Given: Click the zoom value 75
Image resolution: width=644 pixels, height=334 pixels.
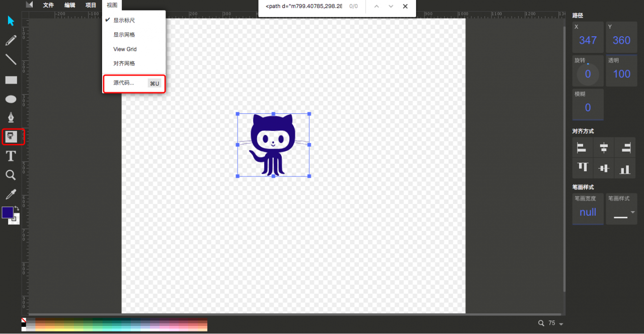Looking at the screenshot, I should [551, 323].
